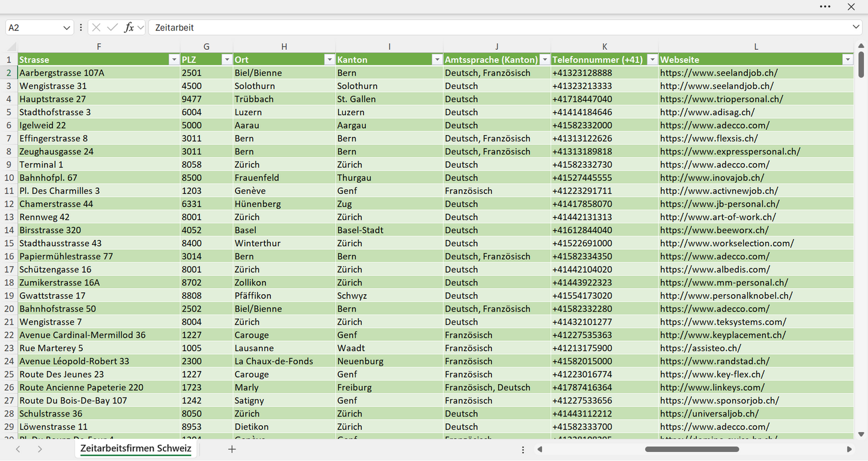Add a new sheet with plus icon
The width and height of the screenshot is (868, 461).
232,449
